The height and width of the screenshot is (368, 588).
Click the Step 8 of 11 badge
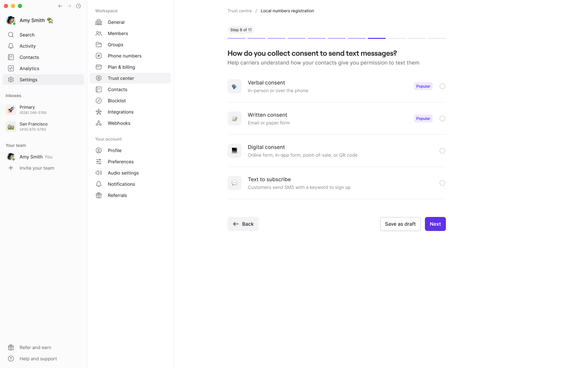[x=241, y=30]
